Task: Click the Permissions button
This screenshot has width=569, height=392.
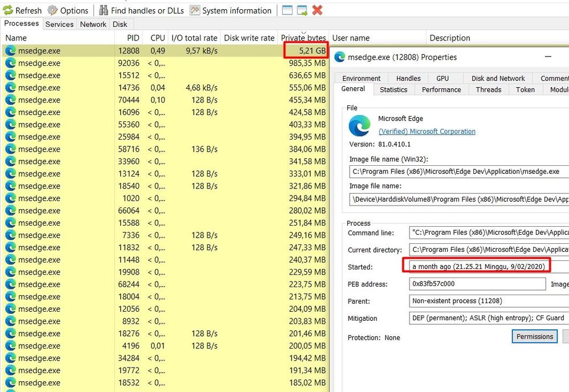Action: tap(535, 337)
